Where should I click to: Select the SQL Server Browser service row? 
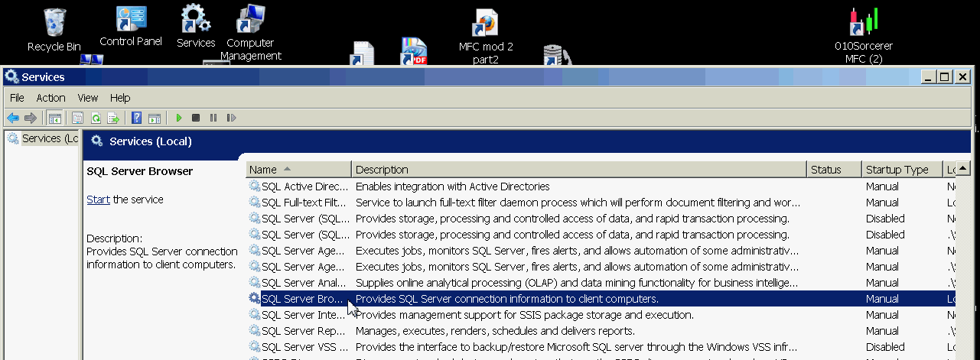coord(602,299)
